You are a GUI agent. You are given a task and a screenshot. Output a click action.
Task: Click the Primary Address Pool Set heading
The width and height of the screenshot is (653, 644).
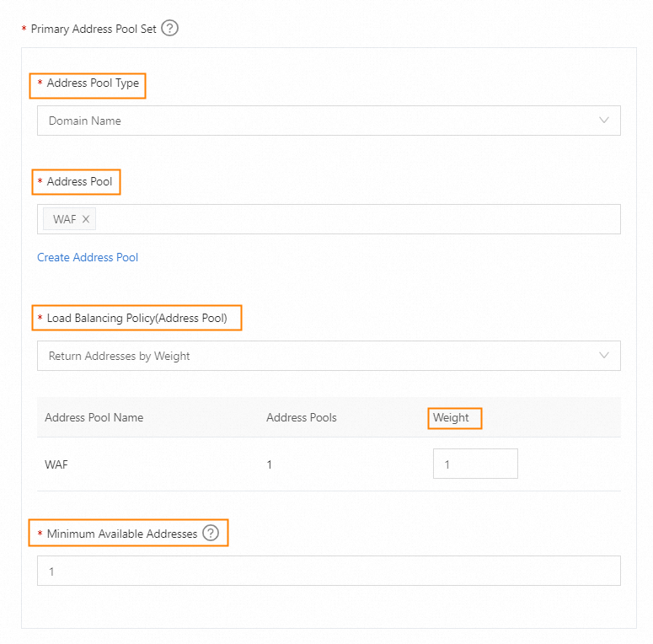93,29
